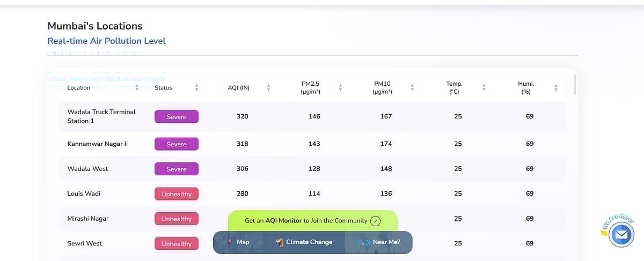Click Severe badge for Kannamwar Nagar II
Image resolution: width=644 pixels, height=261 pixels.
tap(177, 144)
